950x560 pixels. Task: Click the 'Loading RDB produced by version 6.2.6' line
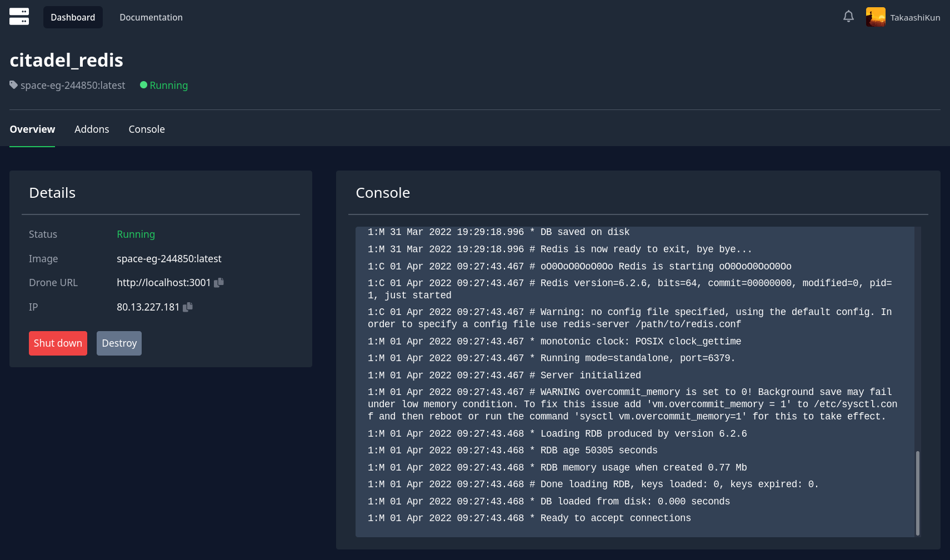click(x=557, y=434)
